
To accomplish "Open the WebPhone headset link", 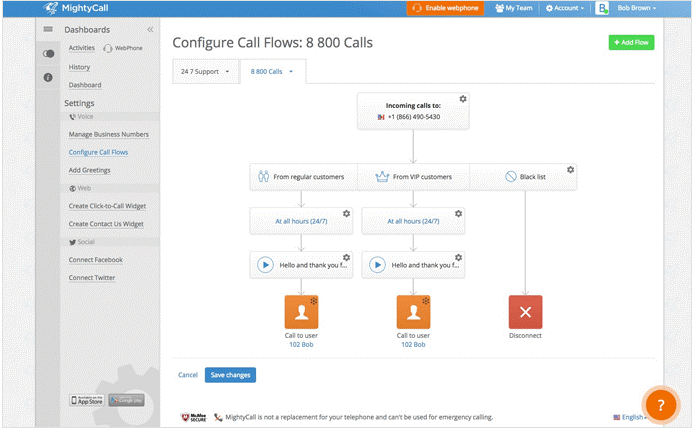I will (123, 48).
